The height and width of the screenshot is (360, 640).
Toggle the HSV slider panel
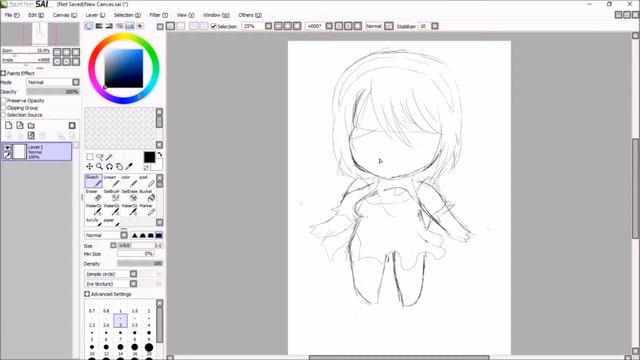109,26
